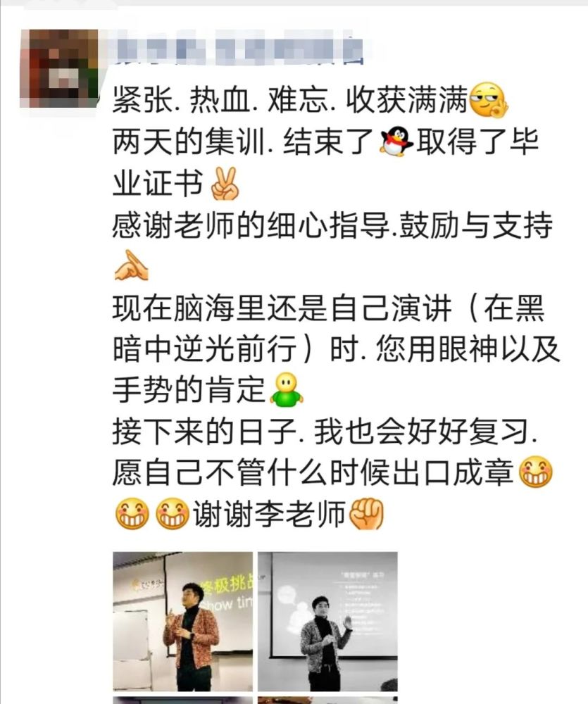Open the partially visible bottom-left photo
Image resolution: width=588 pixels, height=704 pixels.
click(x=183, y=700)
